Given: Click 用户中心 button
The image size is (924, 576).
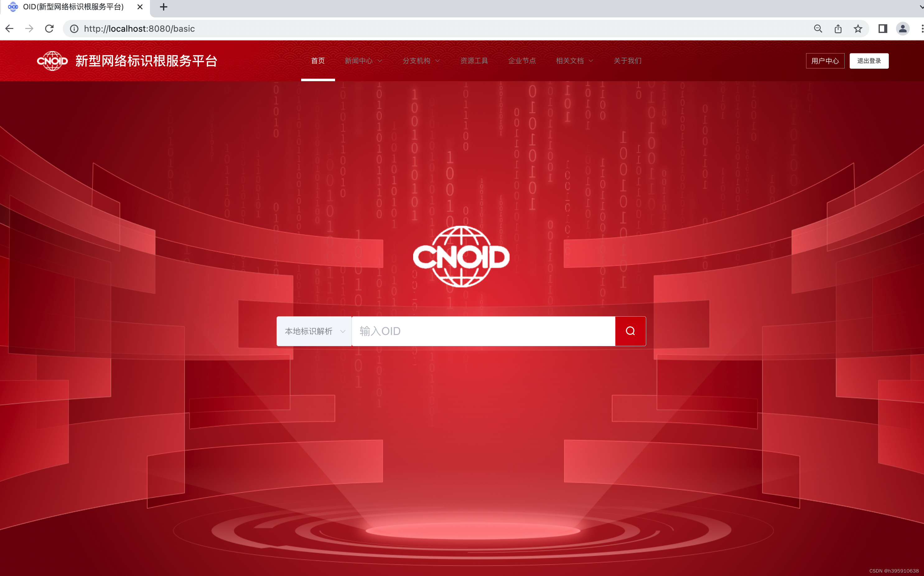Looking at the screenshot, I should point(824,61).
